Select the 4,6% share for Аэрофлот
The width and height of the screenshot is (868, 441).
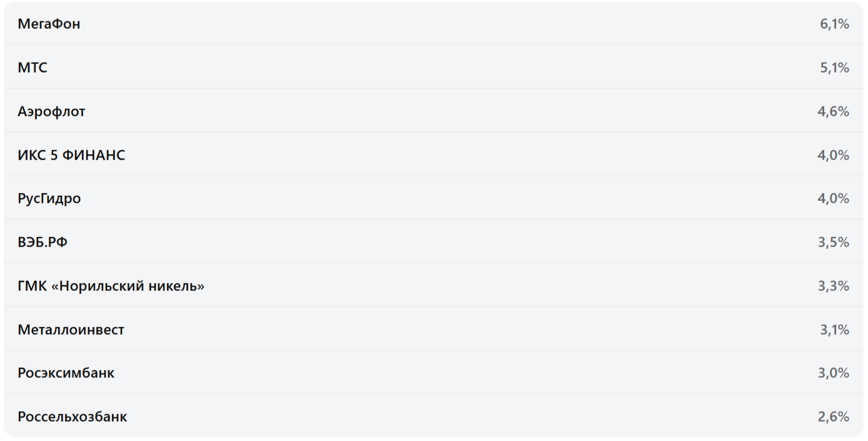point(833,112)
